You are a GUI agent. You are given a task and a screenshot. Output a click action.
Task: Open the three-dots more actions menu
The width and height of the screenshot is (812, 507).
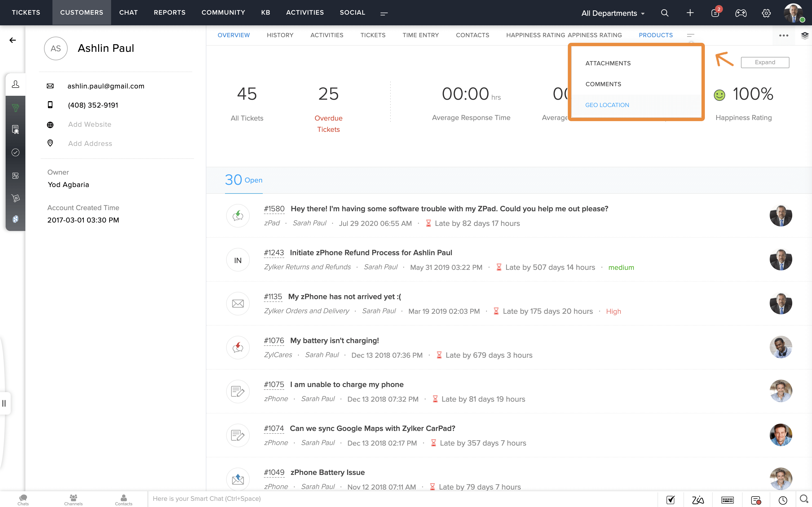tap(784, 35)
